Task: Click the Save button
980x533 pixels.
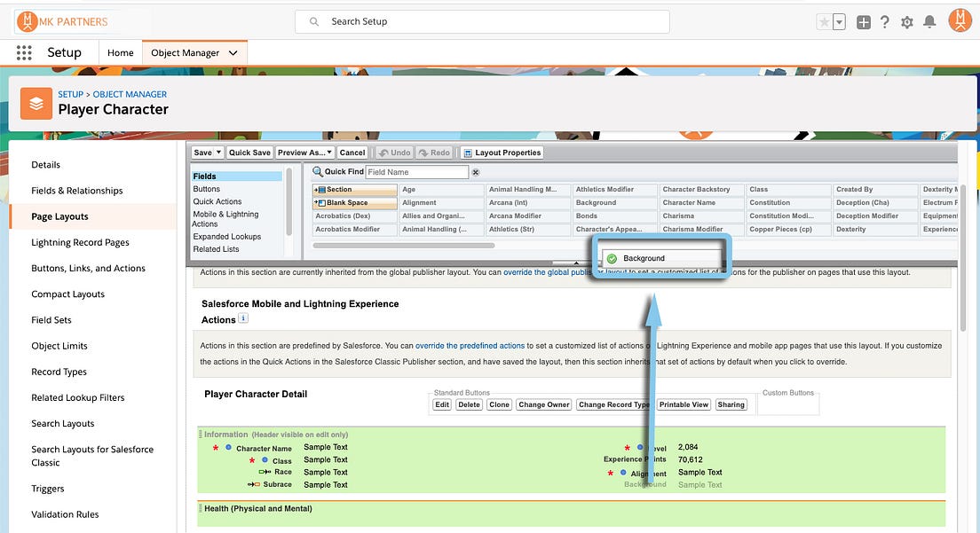Action: click(202, 153)
